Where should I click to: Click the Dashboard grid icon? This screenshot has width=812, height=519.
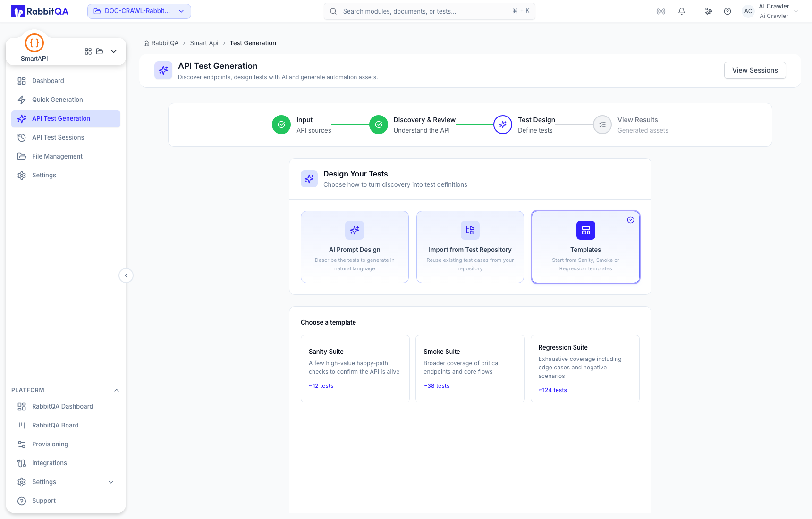click(x=22, y=81)
